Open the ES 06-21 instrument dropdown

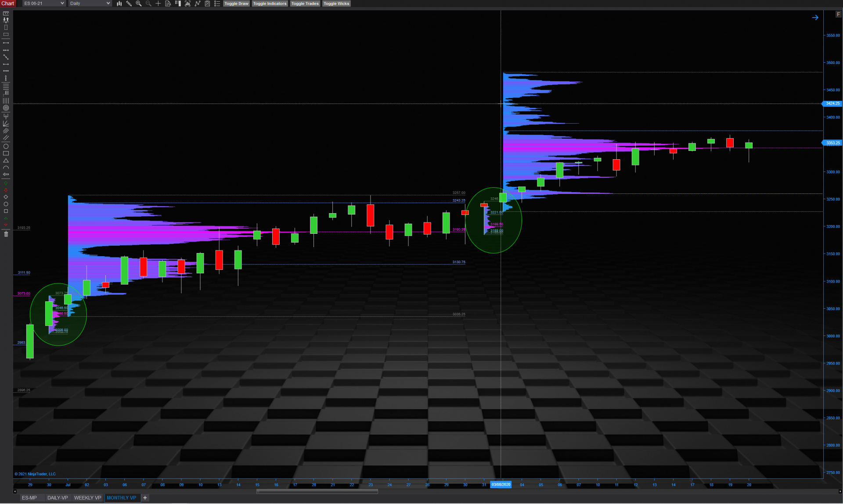(44, 4)
